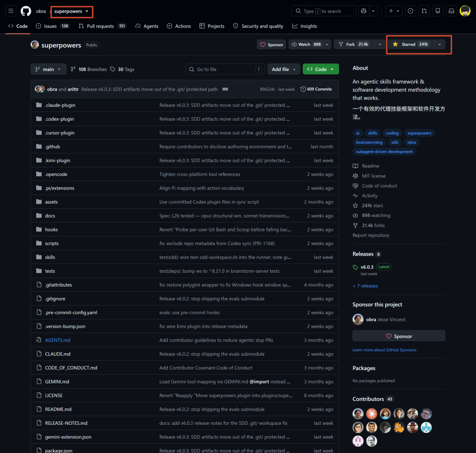Open the Copilot chat icon

click(x=364, y=11)
